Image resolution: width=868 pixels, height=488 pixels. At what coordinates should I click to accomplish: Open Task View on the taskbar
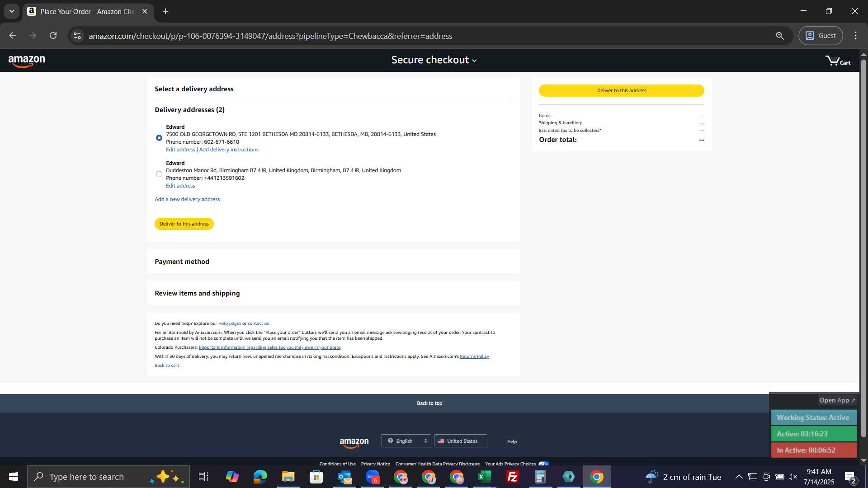tap(203, 477)
